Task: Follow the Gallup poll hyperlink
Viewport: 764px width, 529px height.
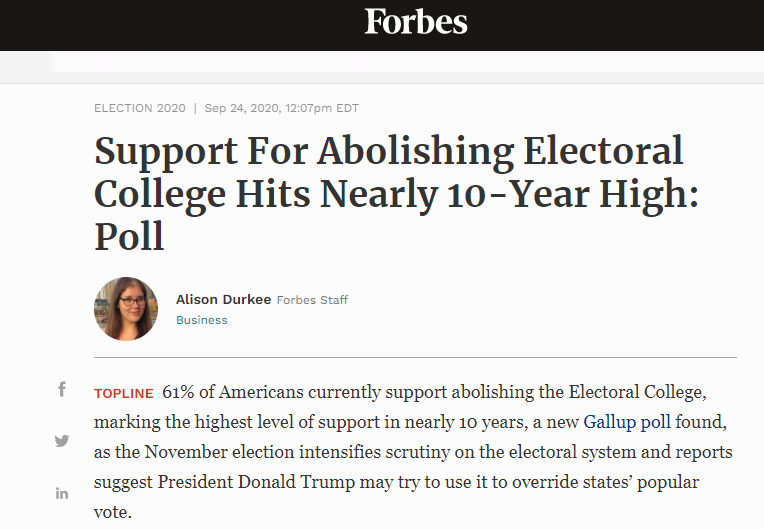Action: click(627, 422)
